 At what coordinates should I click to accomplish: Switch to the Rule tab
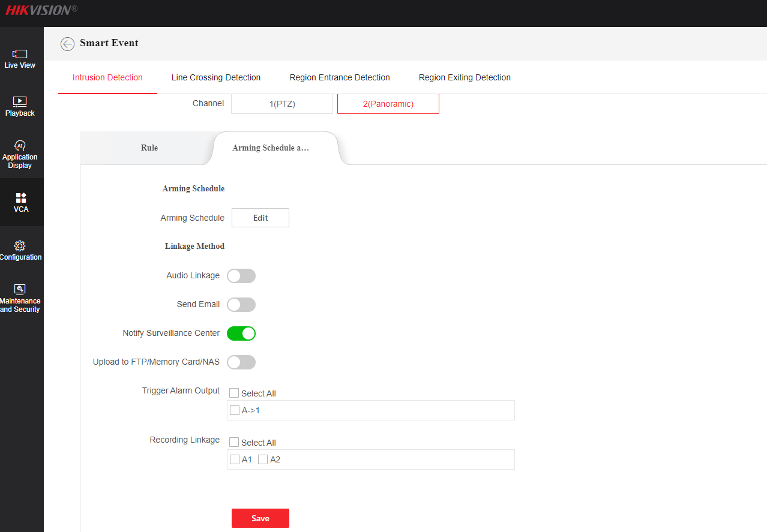tap(149, 148)
